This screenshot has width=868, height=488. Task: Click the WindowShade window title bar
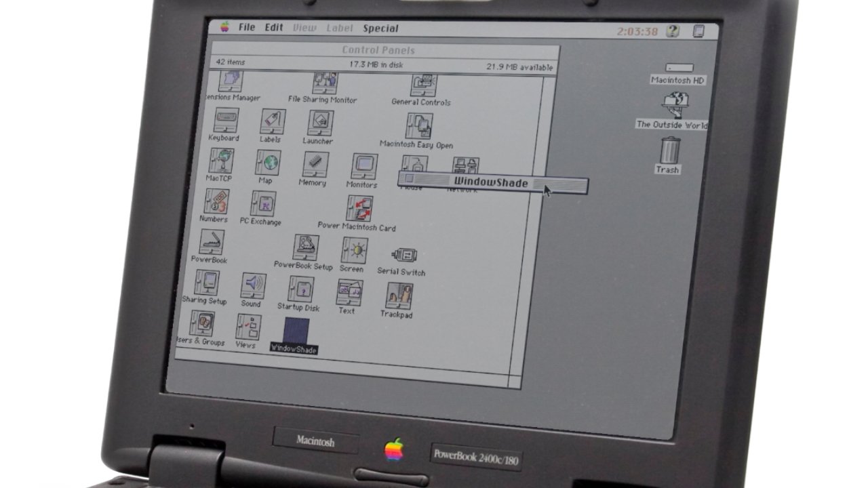tap(491, 182)
